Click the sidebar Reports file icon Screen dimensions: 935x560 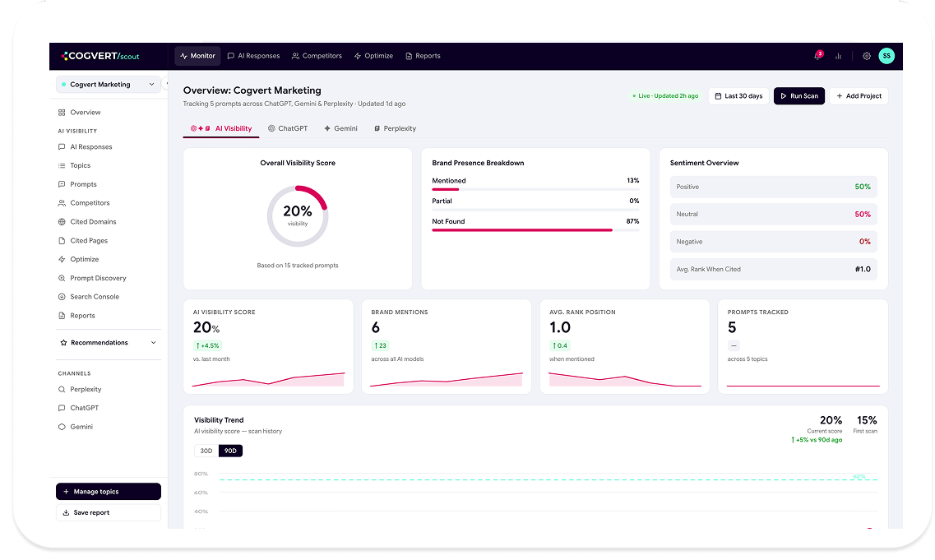(62, 316)
